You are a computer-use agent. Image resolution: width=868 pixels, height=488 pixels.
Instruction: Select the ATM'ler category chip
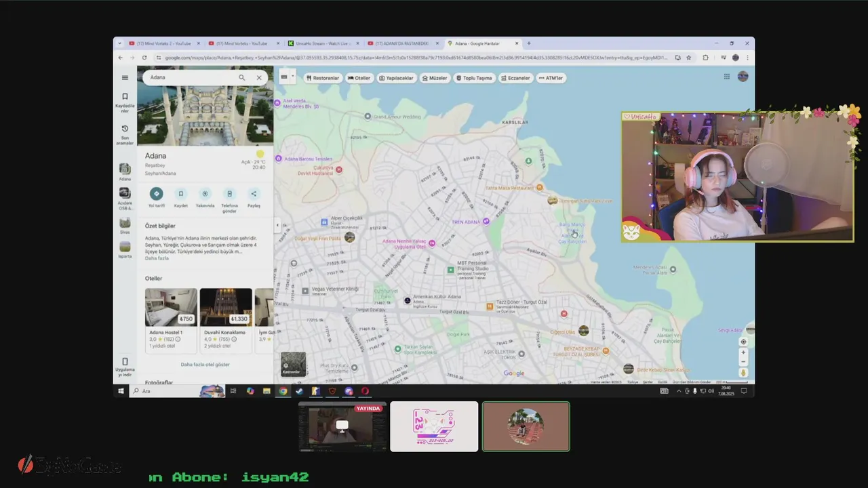551,78
